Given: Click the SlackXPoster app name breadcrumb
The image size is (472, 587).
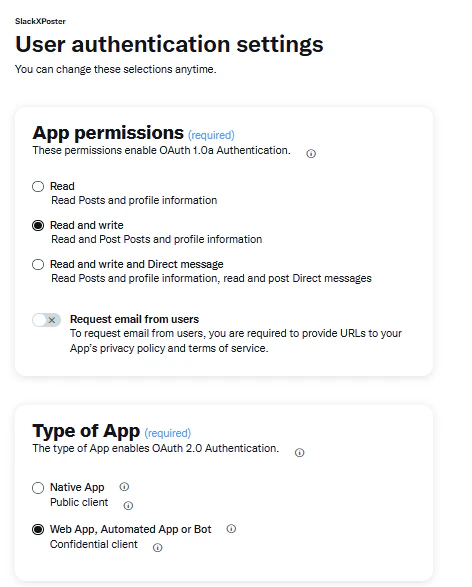Looking at the screenshot, I should click(40, 21).
